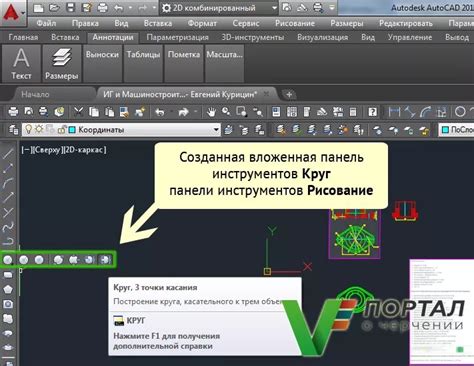Screen dimensions: 474x366
Task: Click the plus button for new drawing tab
Action: pos(289,95)
